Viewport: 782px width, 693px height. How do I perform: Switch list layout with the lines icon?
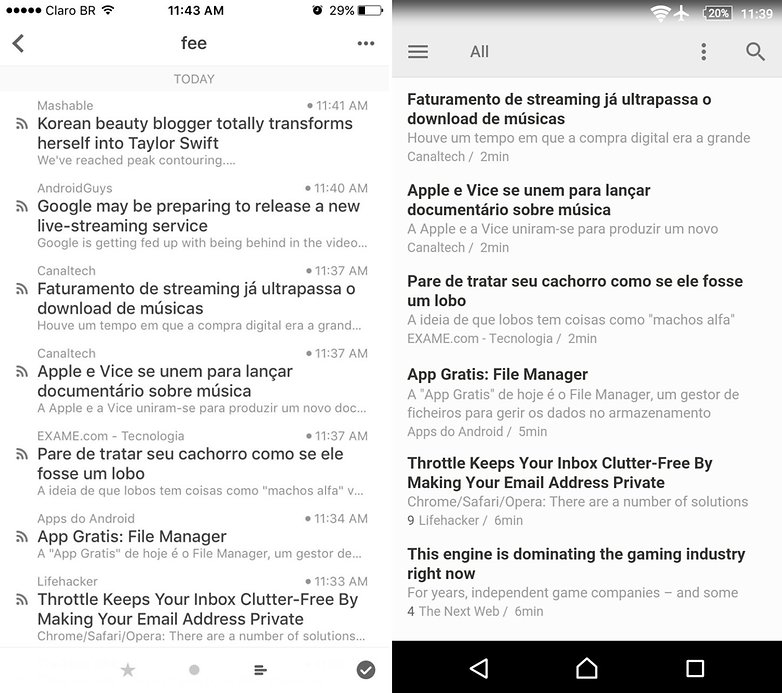click(260, 670)
